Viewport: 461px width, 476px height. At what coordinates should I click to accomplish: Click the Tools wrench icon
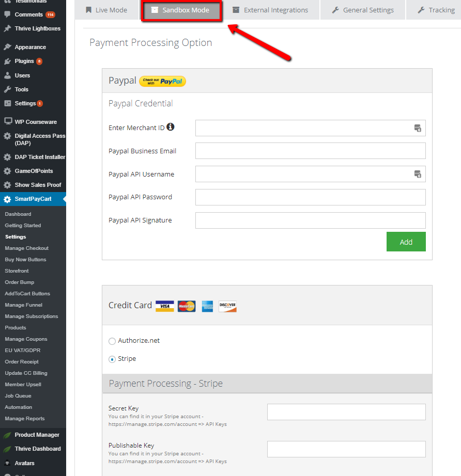pos(8,89)
